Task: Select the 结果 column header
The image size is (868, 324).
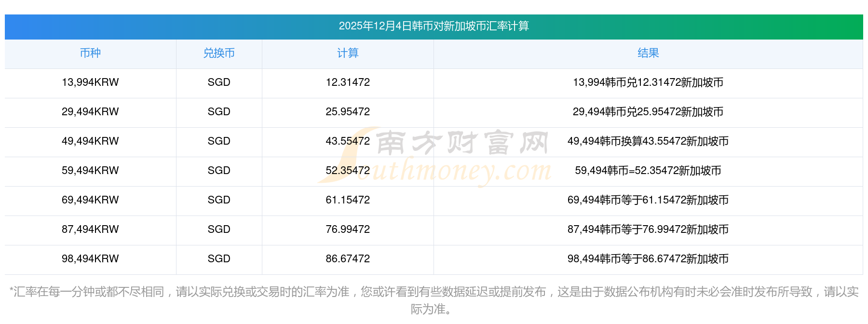Action: click(648, 53)
